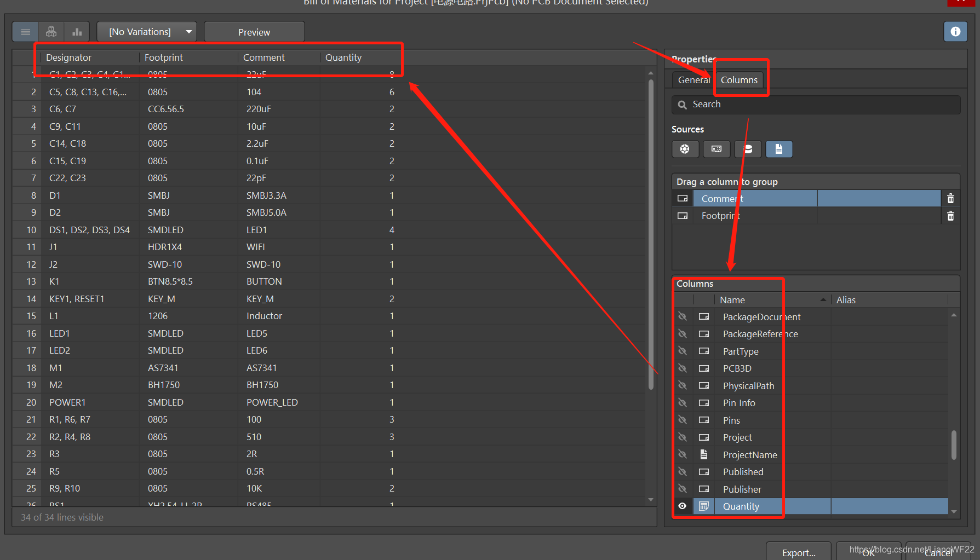Show the Project column via eye icon
The height and width of the screenshot is (560, 980).
click(x=683, y=437)
